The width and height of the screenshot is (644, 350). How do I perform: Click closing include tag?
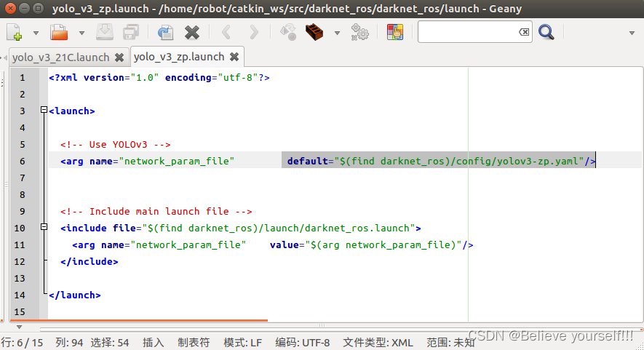(89, 262)
